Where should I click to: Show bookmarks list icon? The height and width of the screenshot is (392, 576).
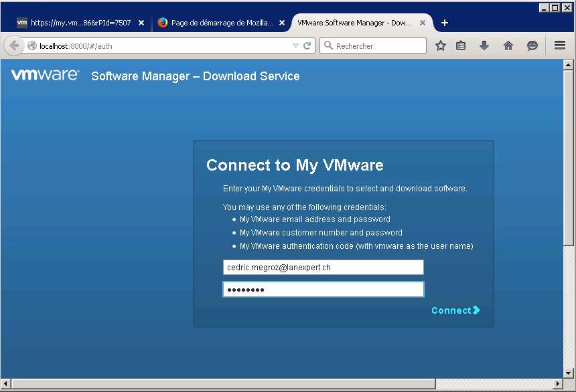(461, 45)
